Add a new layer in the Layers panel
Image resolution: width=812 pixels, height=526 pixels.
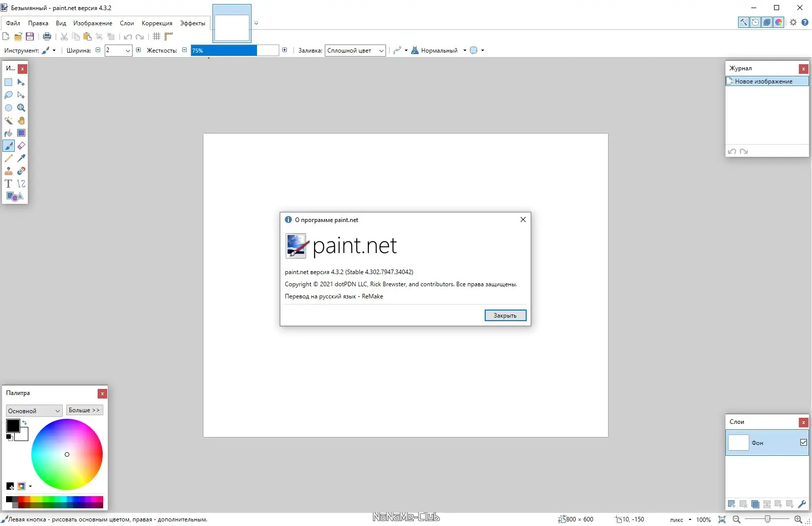732,504
